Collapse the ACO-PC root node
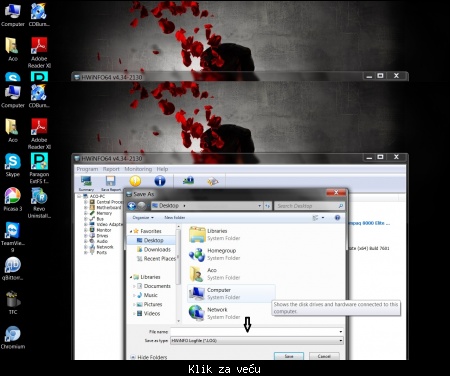Viewport: 450px width, 376px height. [79, 196]
